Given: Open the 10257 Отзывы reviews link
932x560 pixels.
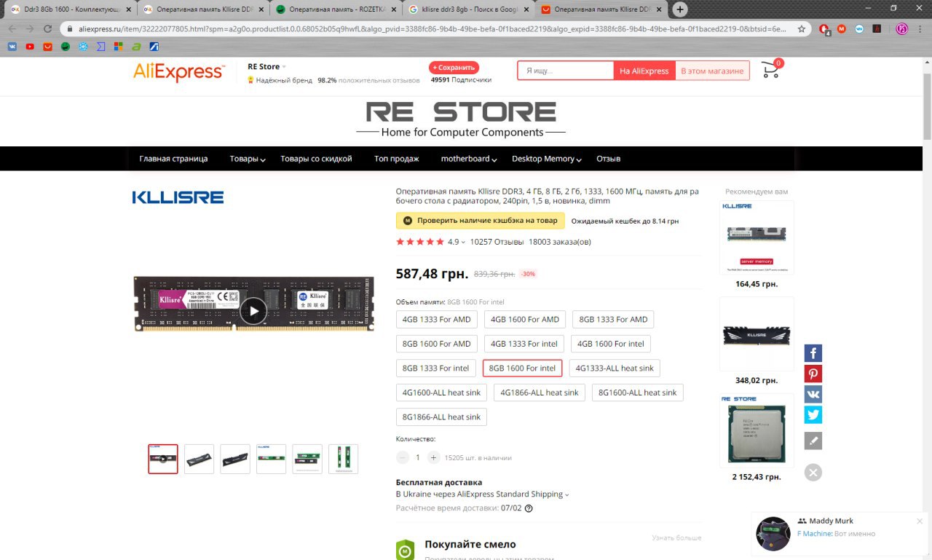Looking at the screenshot, I should [497, 242].
